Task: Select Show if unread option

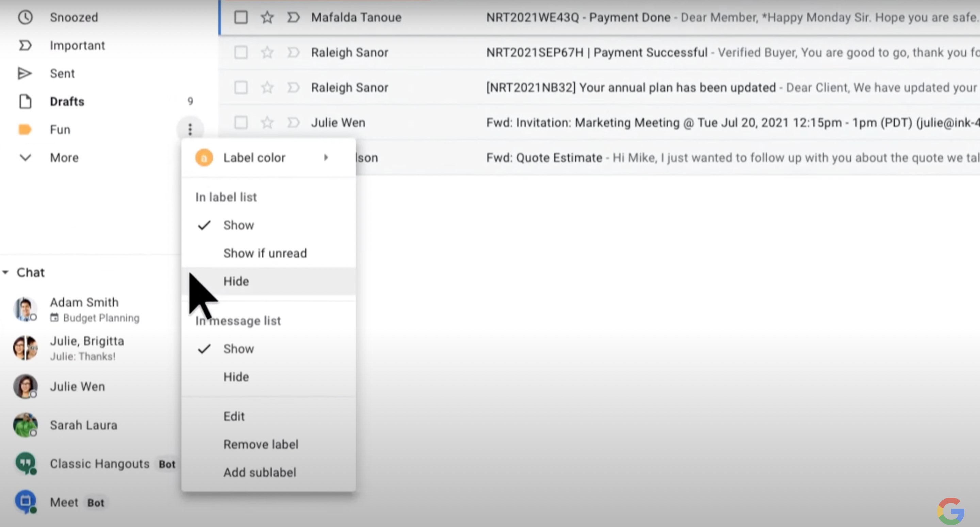Action: 265,253
